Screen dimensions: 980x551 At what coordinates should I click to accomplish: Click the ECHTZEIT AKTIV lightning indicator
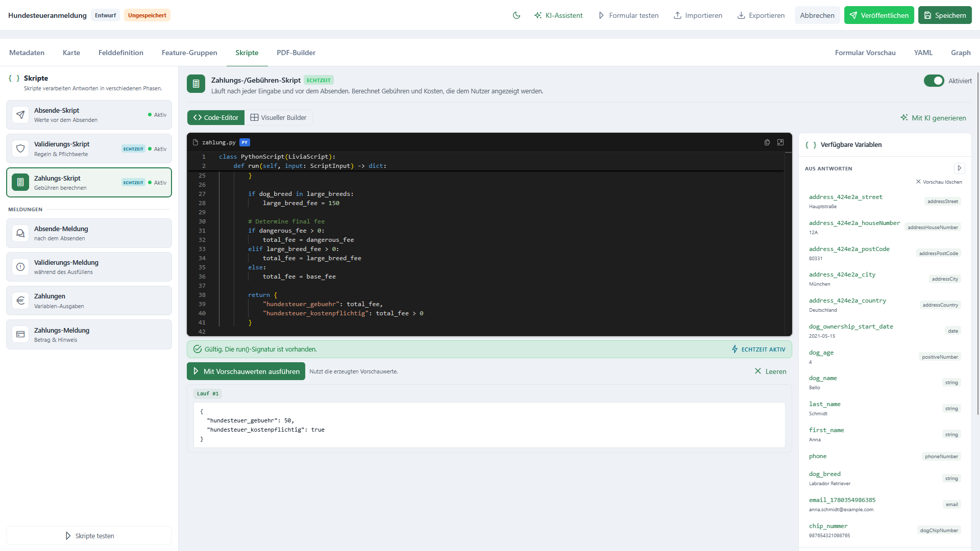point(758,349)
